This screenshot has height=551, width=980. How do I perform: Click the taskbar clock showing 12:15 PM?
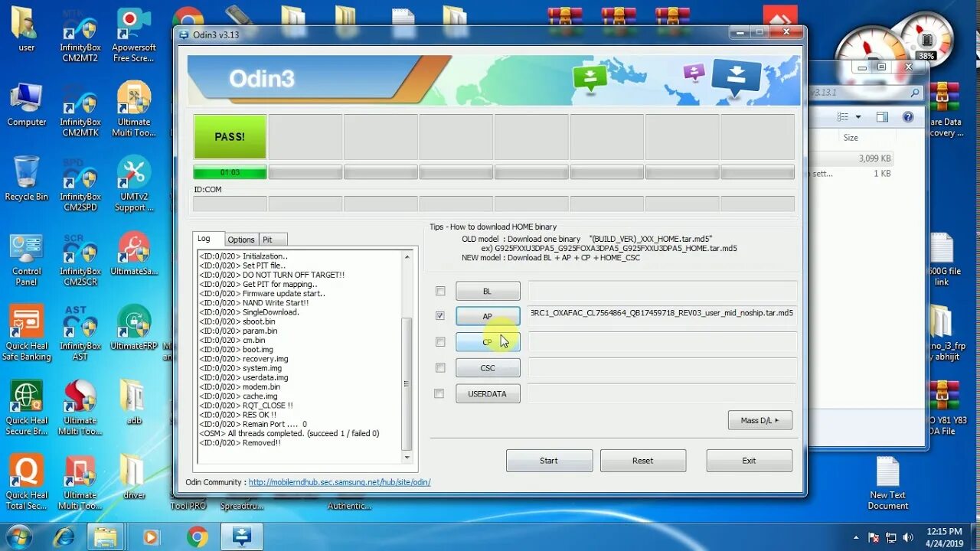point(944,536)
